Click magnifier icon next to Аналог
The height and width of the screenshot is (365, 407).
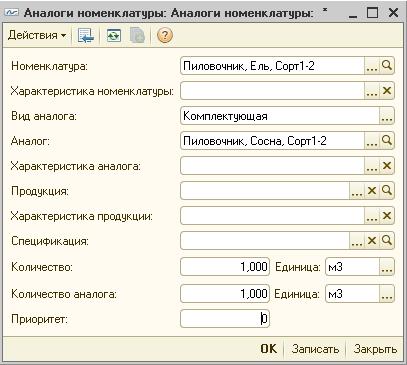[x=387, y=141]
